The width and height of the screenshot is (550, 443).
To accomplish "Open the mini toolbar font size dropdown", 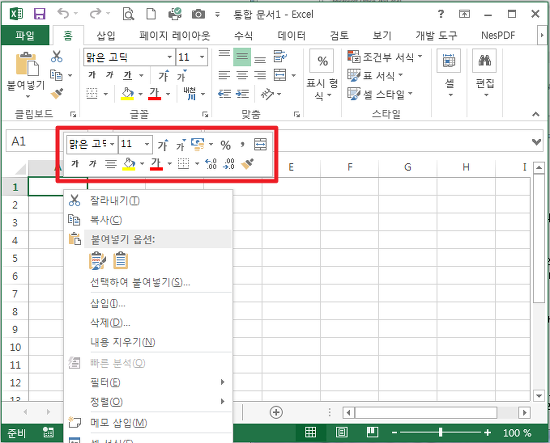I will [x=147, y=144].
